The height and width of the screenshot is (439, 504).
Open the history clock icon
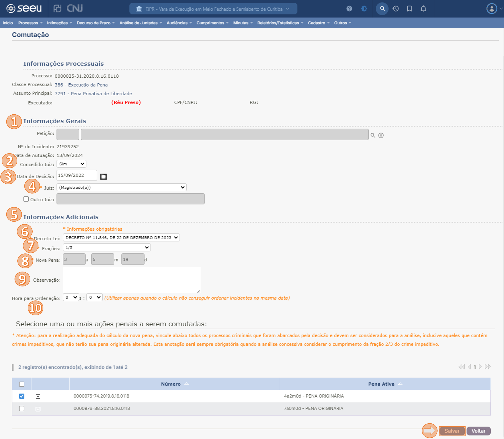coord(396,9)
